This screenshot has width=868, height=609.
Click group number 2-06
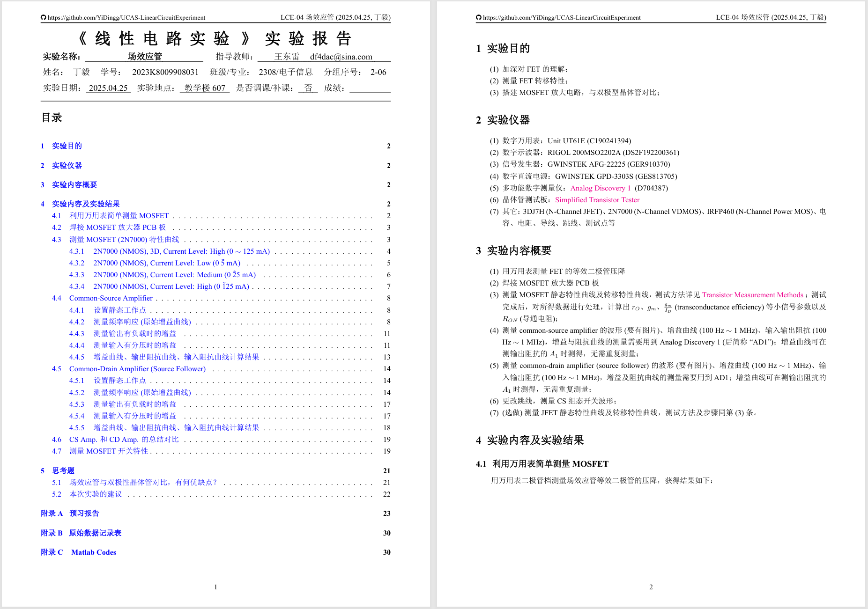(378, 73)
